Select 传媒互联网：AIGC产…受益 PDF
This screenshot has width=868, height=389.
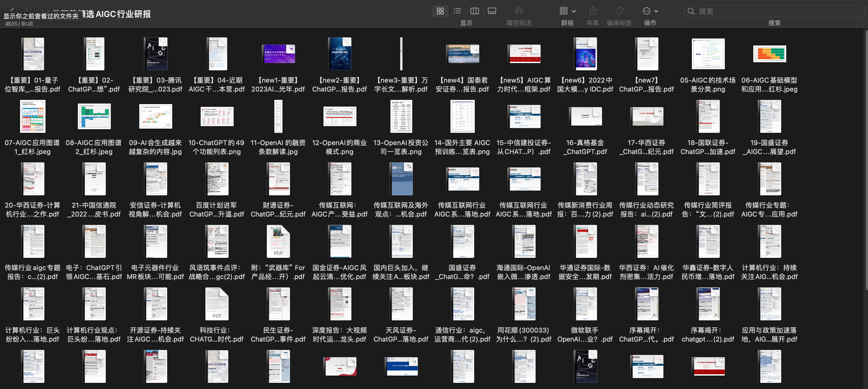(340, 179)
